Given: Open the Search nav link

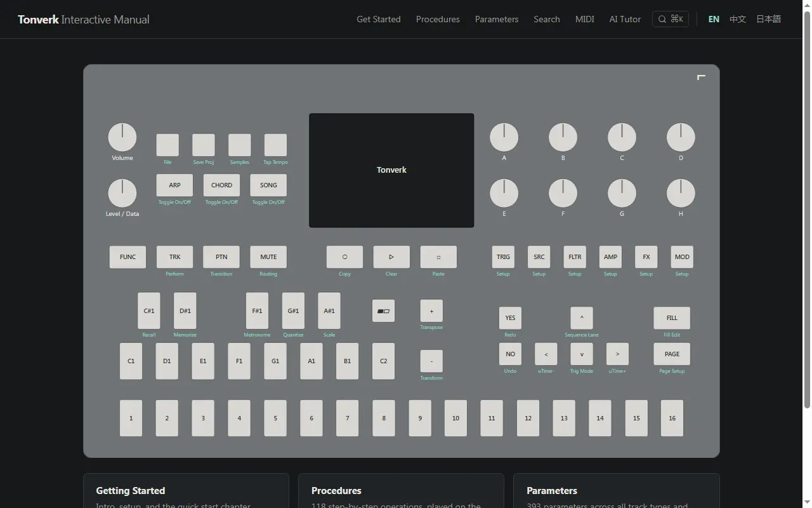Looking at the screenshot, I should [x=547, y=19].
